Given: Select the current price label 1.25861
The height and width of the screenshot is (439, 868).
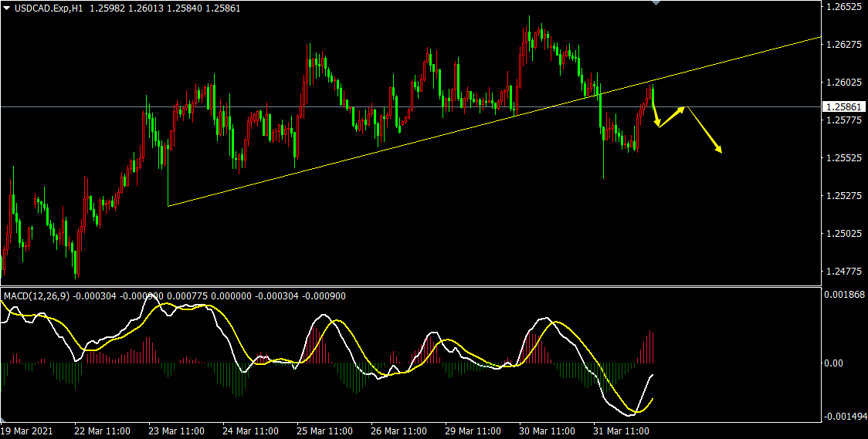Looking at the screenshot, I should pos(843,107).
